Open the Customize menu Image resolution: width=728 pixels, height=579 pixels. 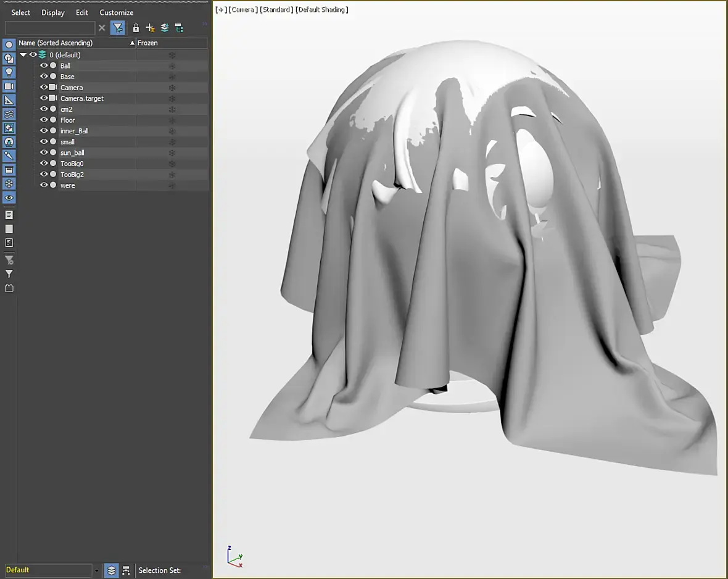[116, 12]
